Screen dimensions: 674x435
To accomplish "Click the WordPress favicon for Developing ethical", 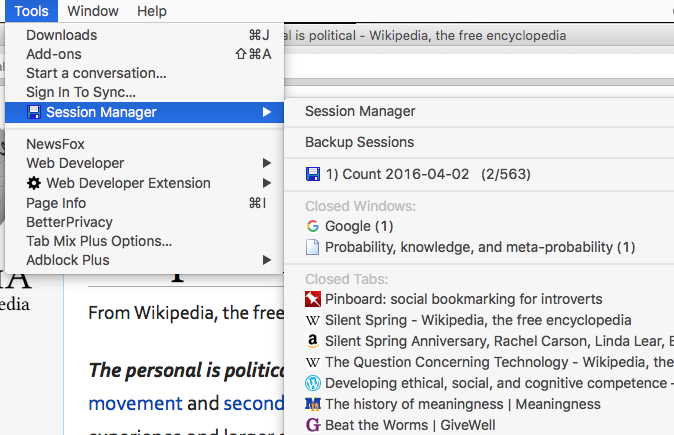I will [x=313, y=383].
